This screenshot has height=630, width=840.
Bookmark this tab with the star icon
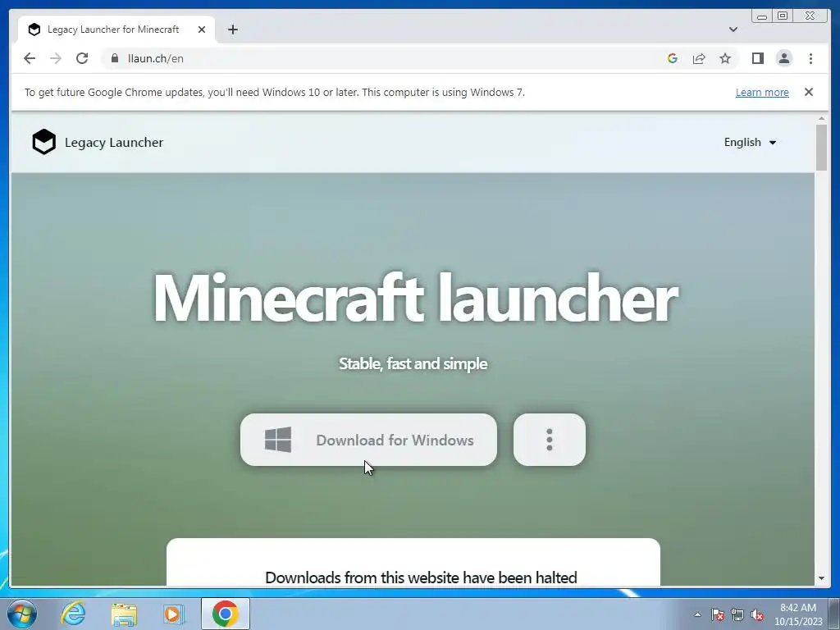pyautogui.click(x=725, y=58)
